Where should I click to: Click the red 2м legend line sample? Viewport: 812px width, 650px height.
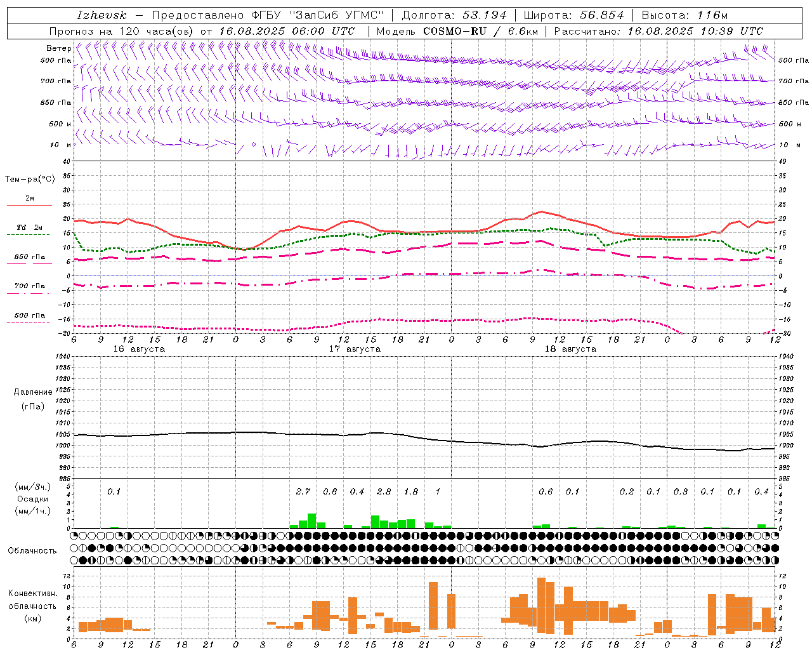[29, 206]
